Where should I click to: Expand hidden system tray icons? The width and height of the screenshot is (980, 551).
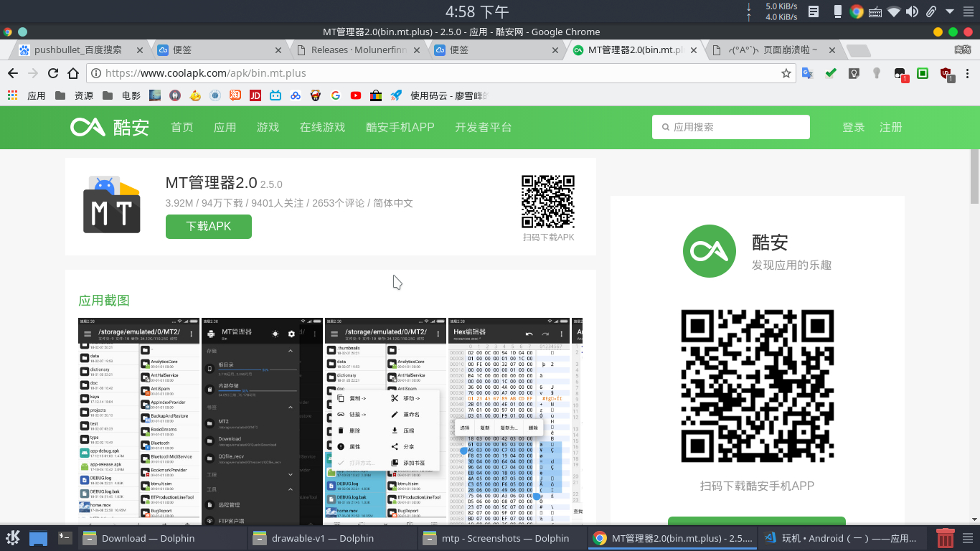coord(949,11)
